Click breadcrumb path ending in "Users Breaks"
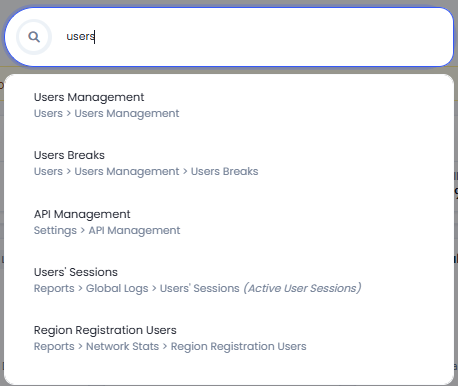Image resolution: width=458 pixels, height=386 pixels. tap(146, 172)
